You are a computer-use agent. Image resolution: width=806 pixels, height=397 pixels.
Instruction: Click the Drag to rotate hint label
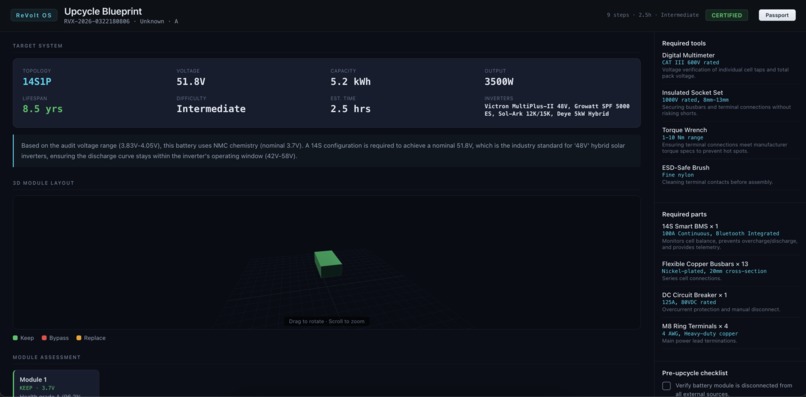(x=326, y=321)
